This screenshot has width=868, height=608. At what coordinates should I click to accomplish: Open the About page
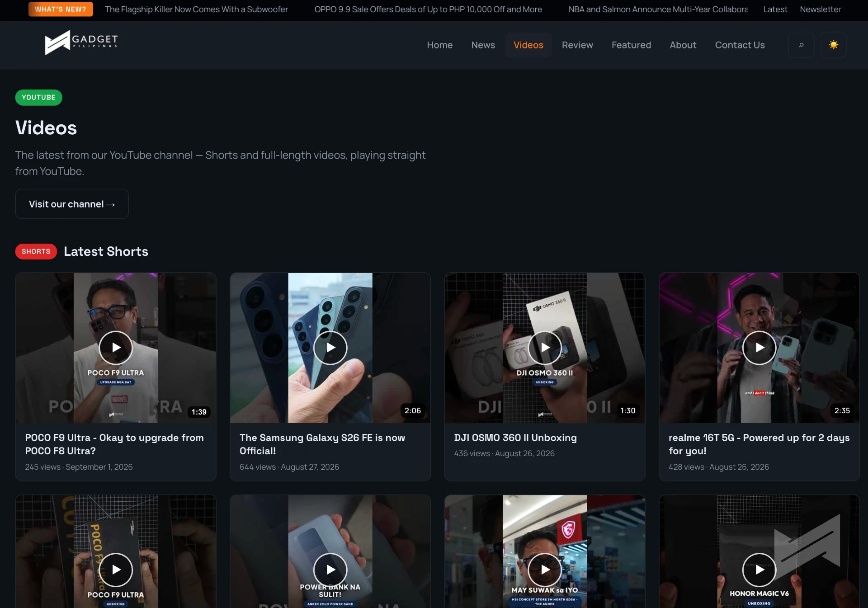(683, 45)
